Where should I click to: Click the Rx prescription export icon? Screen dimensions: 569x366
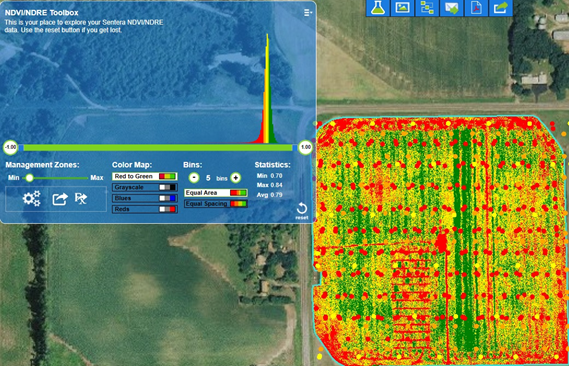pyautogui.click(x=81, y=198)
